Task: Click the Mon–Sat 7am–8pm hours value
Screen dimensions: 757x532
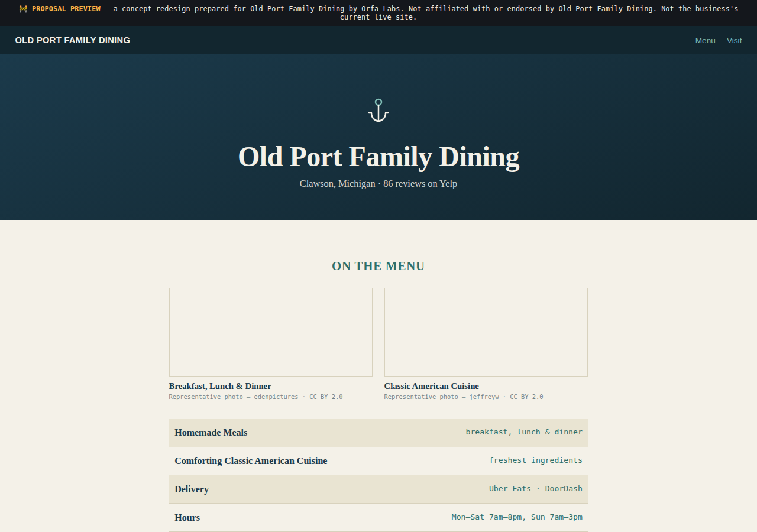Action: click(517, 517)
